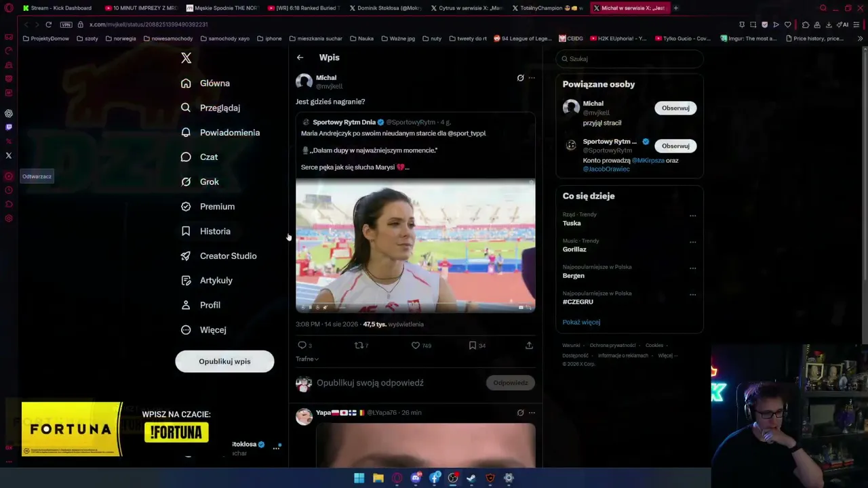Click the @sport_tvppl mention link
Screen dimensions: 868x488
click(x=467, y=134)
